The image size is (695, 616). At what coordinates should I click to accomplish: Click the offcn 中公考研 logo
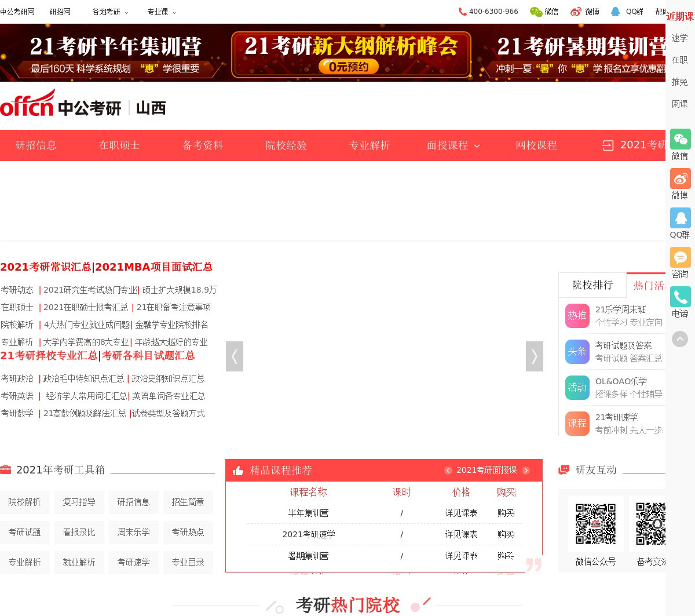coord(61,104)
